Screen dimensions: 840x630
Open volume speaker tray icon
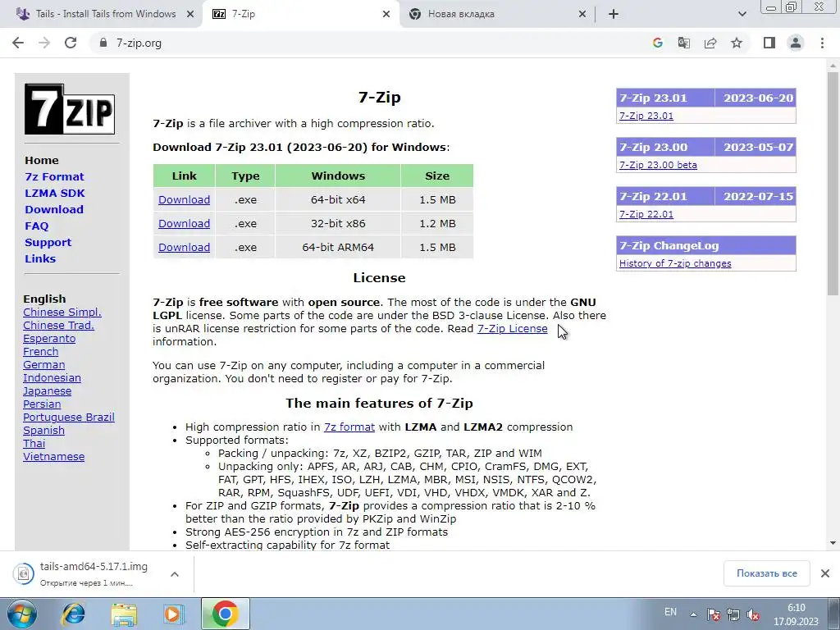753,614
